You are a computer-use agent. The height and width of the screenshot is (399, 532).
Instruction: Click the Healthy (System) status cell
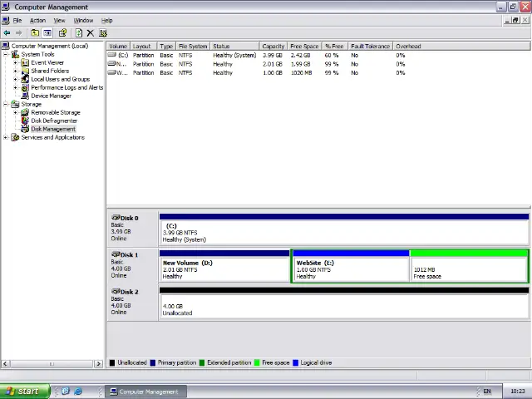[234, 55]
